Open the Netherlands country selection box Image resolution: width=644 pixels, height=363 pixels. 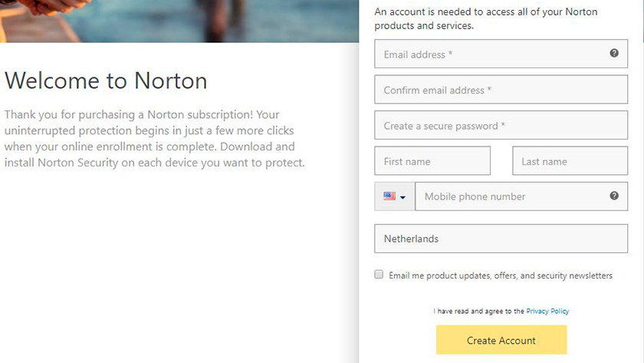[x=501, y=239]
